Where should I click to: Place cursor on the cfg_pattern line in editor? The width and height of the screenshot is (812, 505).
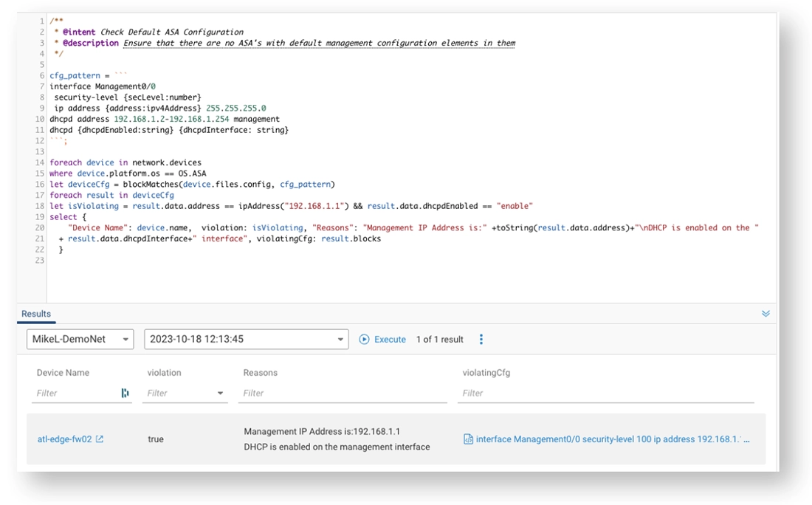75,75
